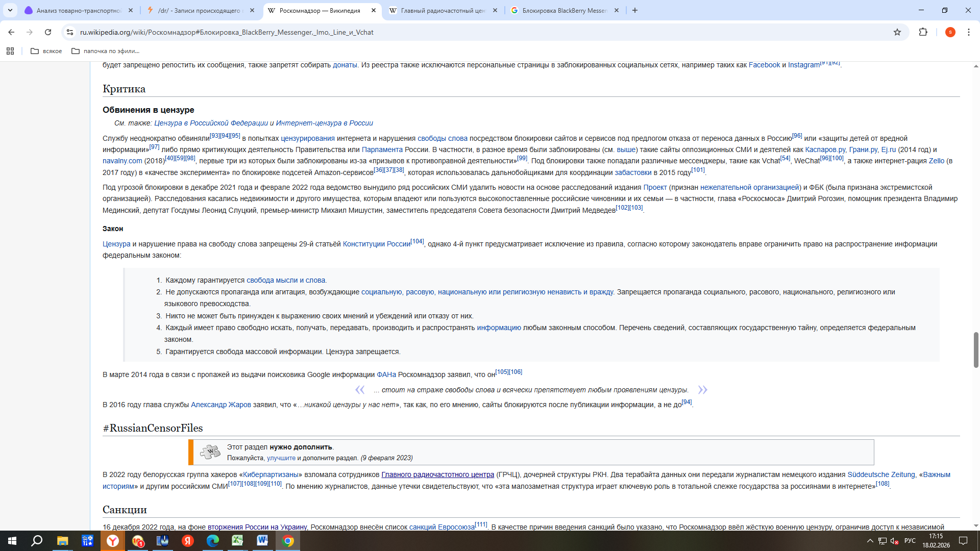Open the 'Zello' link
The height and width of the screenshot is (551, 980).
coord(937,161)
